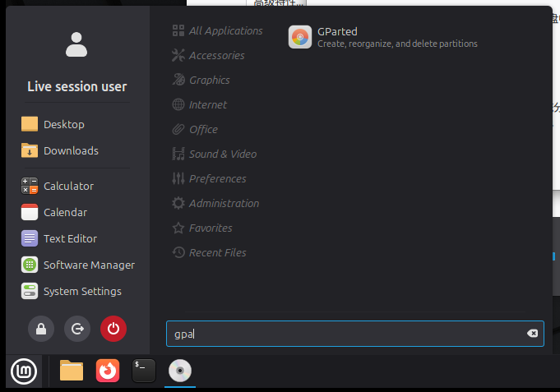
Task: Open Text Editor from sidebar
Action: point(70,238)
